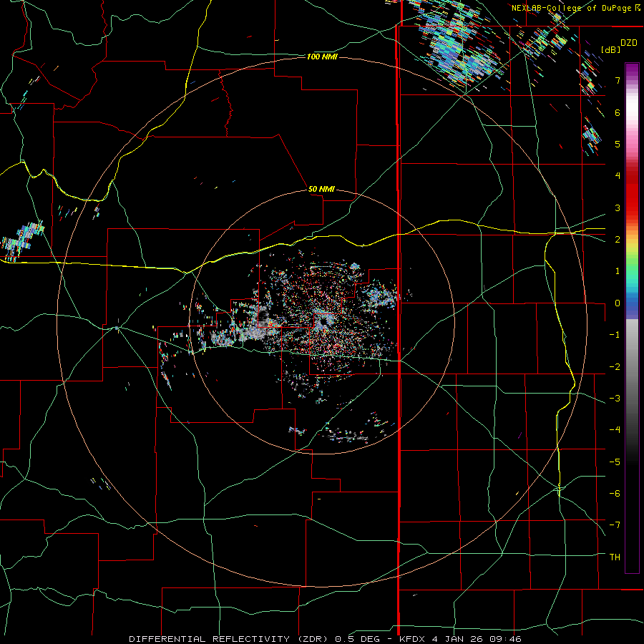Screen dimensions: 644x644
Task: Click the 3 value on the color scale
Action: click(x=618, y=208)
